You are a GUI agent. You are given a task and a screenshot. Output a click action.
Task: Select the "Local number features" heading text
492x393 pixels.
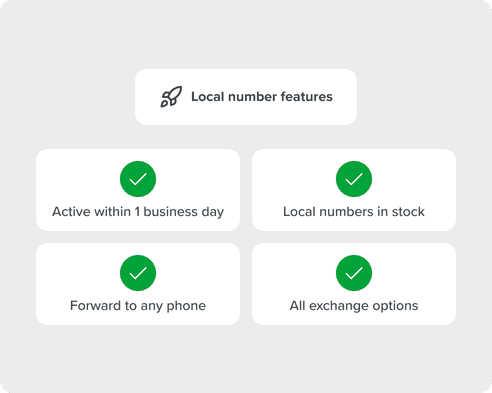tap(262, 97)
